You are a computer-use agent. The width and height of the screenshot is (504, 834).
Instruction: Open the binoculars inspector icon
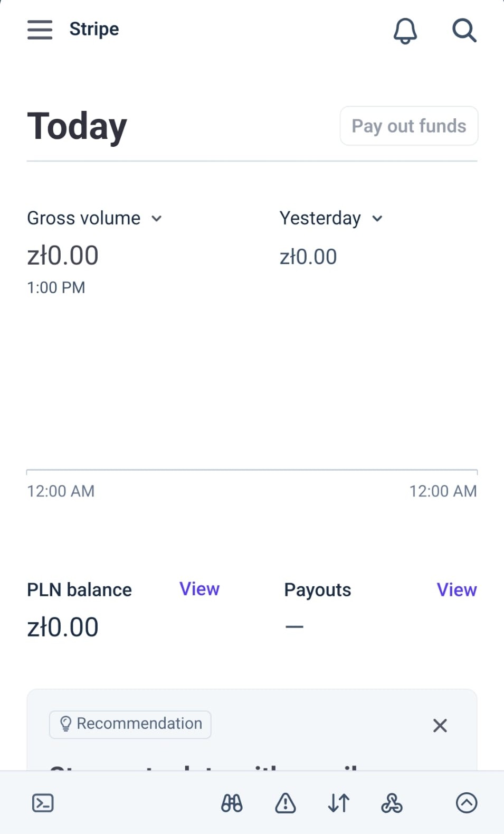(232, 803)
